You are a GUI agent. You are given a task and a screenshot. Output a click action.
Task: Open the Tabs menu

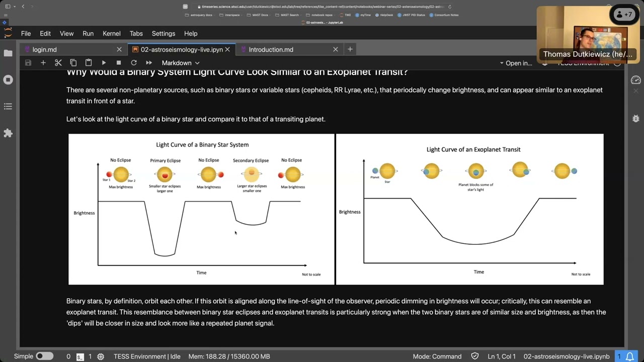click(x=136, y=33)
